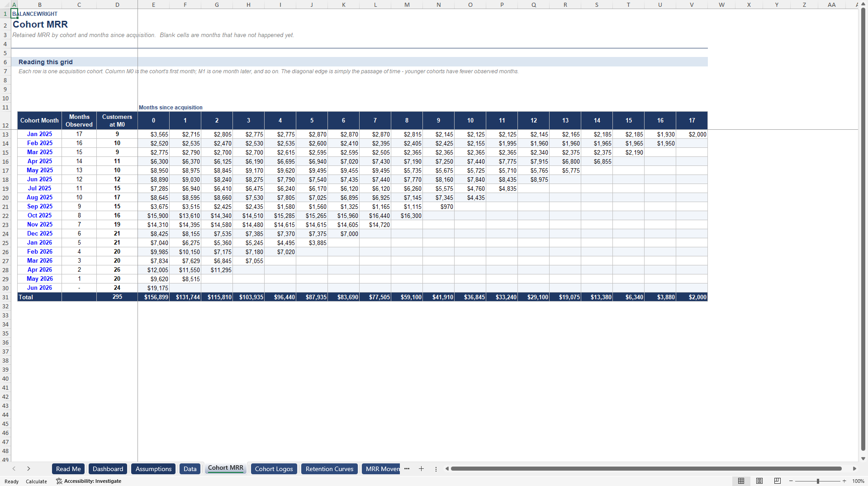Screen dimensions: 868x486
Task: Select the BALANCEWRIGHT cell
Action: coord(35,14)
